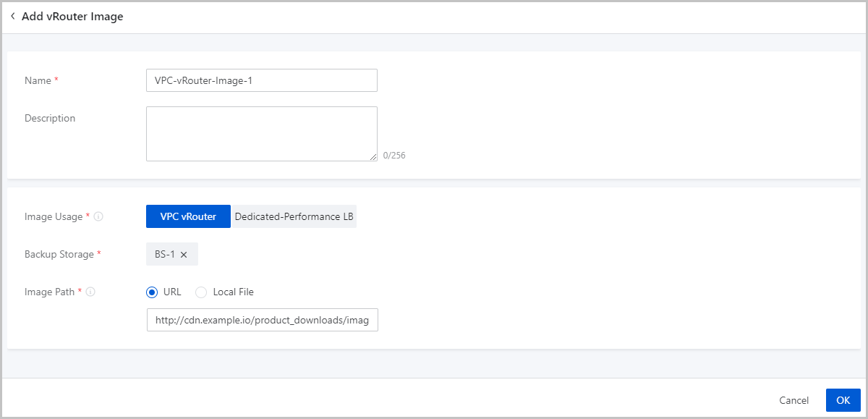Click the Image Usage label text
This screenshot has width=868, height=419.
pos(54,217)
